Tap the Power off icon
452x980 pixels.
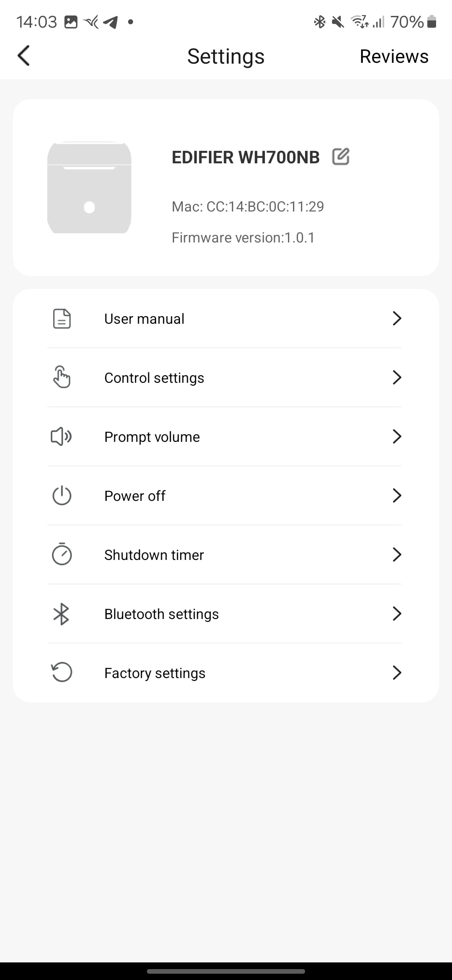62,496
